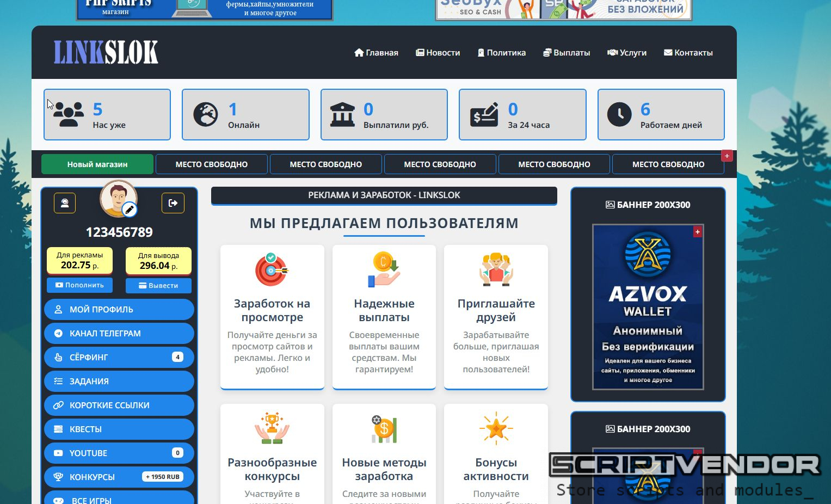Click the user avatar picture

[x=118, y=198]
